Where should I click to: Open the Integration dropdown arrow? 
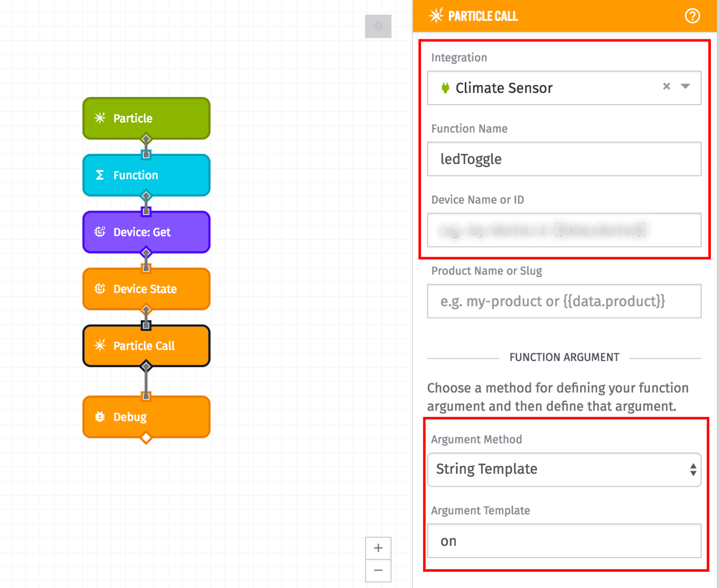(x=686, y=86)
